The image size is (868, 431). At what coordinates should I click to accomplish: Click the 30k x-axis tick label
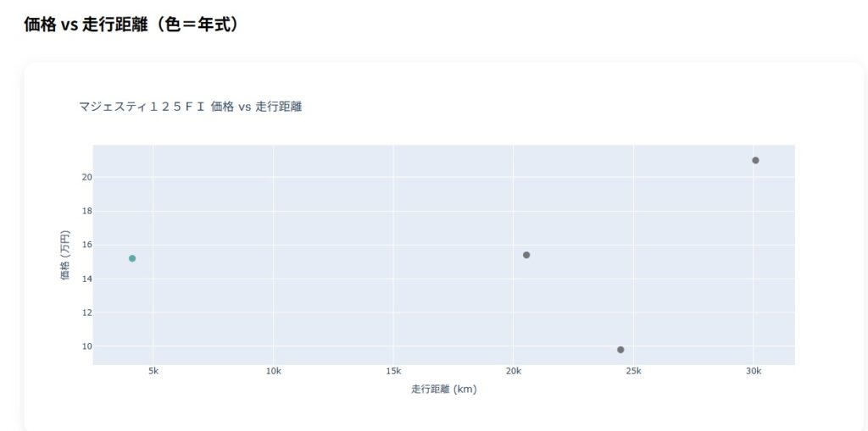753,372
